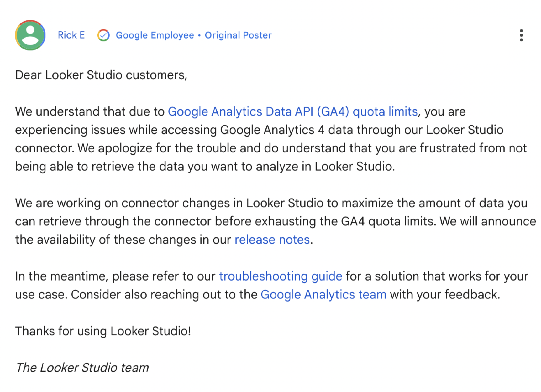Click the Original Poster label
Viewport: 541px width, 392px height.
238,35
